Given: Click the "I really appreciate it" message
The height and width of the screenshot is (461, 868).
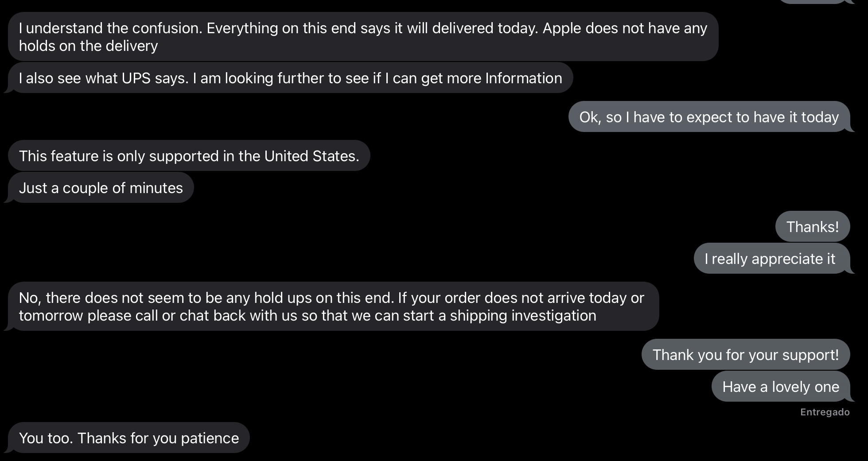Looking at the screenshot, I should pyautogui.click(x=771, y=259).
